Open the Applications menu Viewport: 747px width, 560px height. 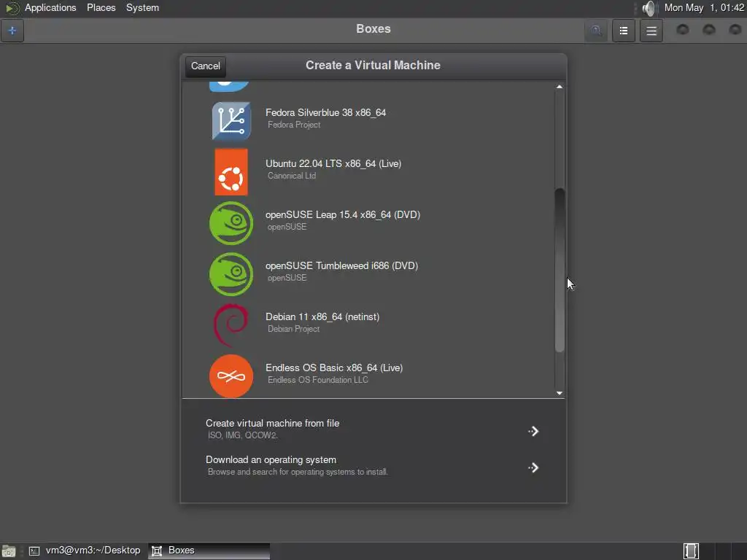50,7
